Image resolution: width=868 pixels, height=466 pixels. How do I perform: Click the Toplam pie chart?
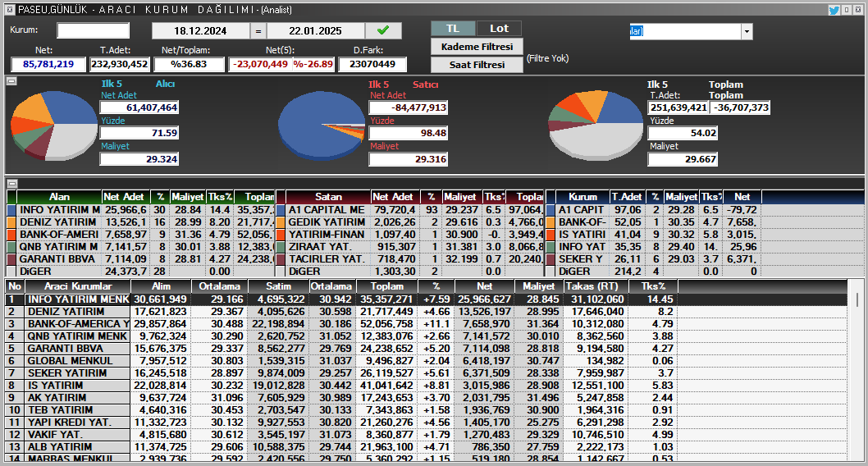click(596, 126)
